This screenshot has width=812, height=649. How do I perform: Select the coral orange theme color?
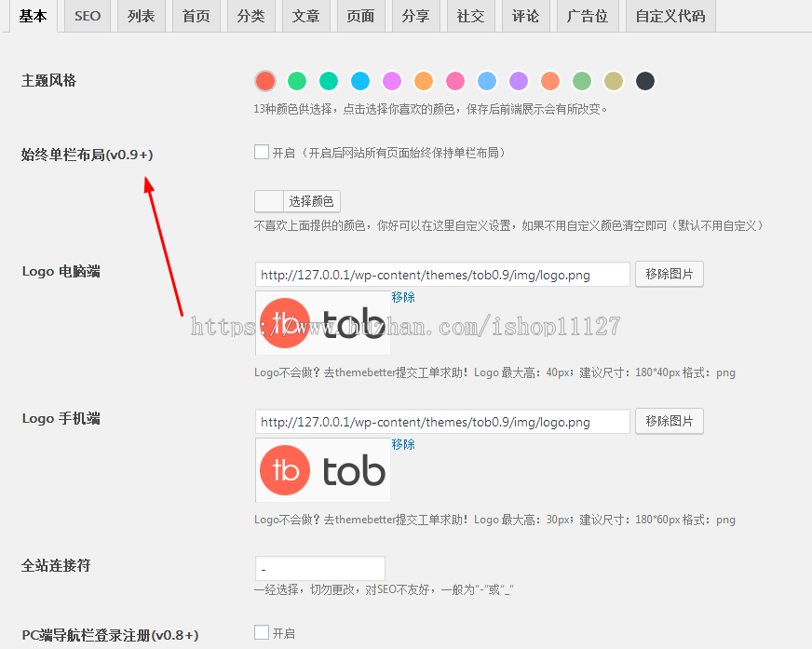click(x=550, y=81)
